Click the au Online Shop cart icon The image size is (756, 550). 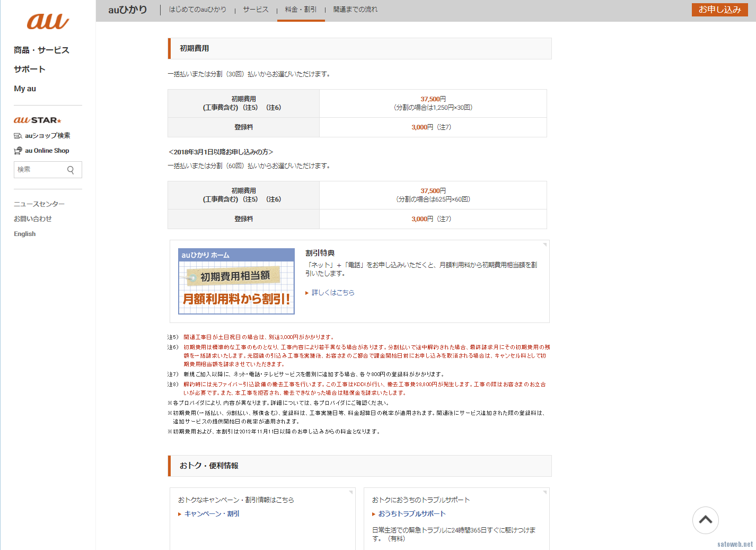(18, 151)
